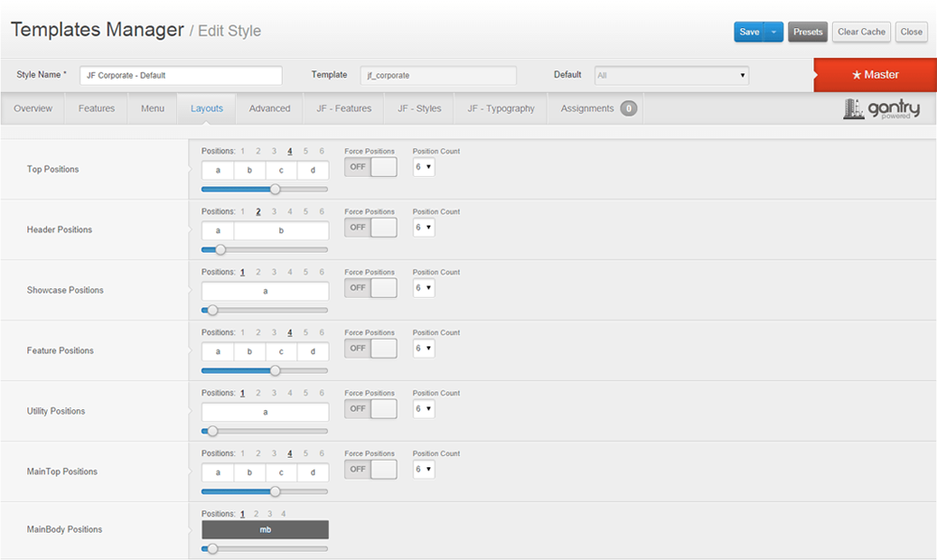The height and width of the screenshot is (560, 937).
Task: Select 2 positions for MainTop Positions
Action: [259, 454]
